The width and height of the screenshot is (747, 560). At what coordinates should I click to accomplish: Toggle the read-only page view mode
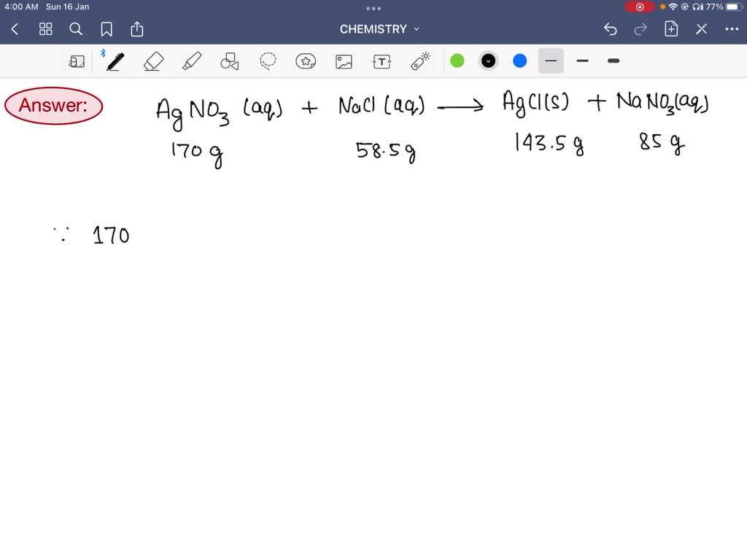click(x=77, y=61)
